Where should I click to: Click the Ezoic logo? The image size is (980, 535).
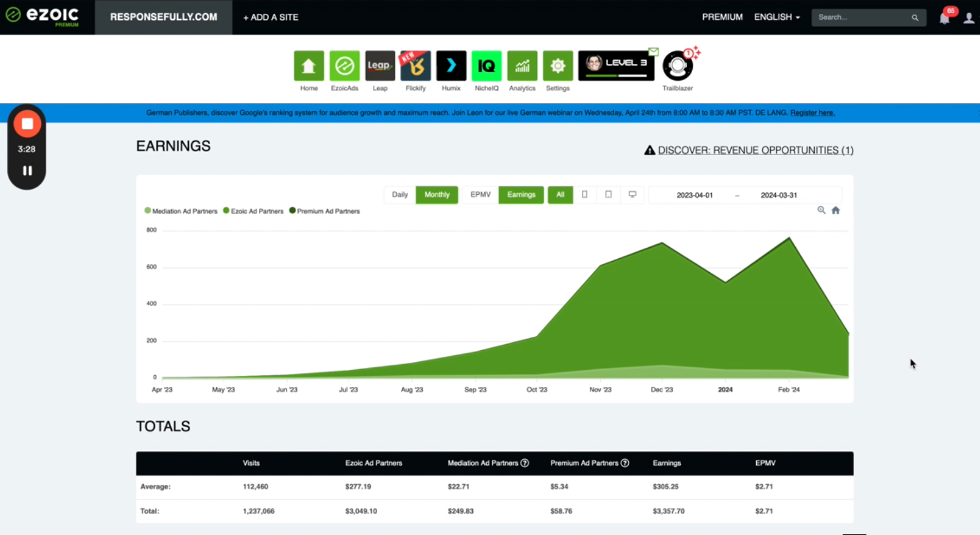tap(43, 16)
